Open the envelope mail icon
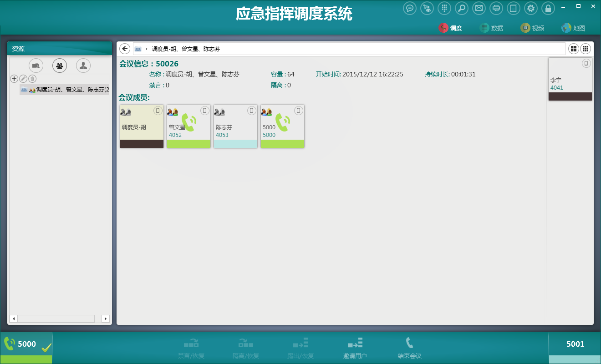The image size is (601, 364). tap(479, 8)
